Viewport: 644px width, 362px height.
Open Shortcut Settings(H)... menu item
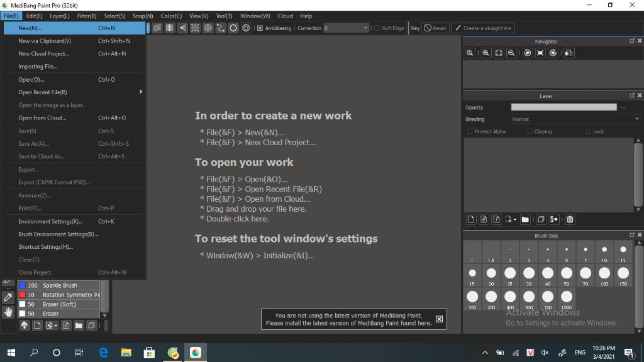pos(75,246)
